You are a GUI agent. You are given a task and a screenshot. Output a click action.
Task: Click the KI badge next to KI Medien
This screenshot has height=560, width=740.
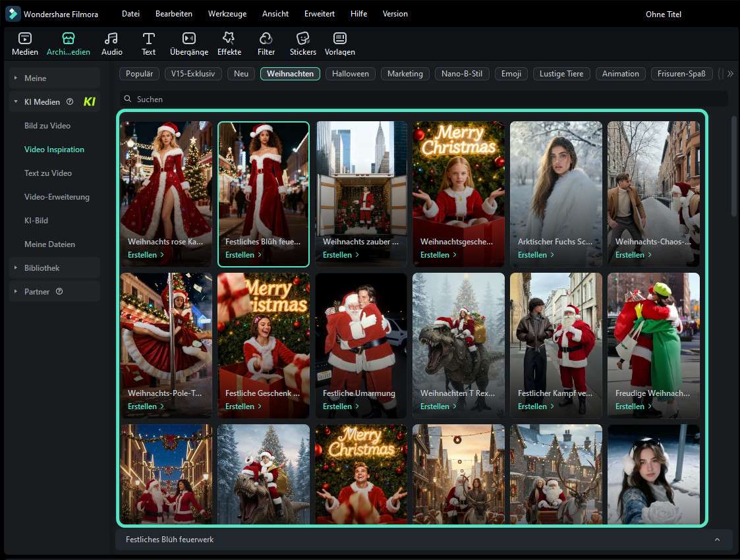click(89, 101)
